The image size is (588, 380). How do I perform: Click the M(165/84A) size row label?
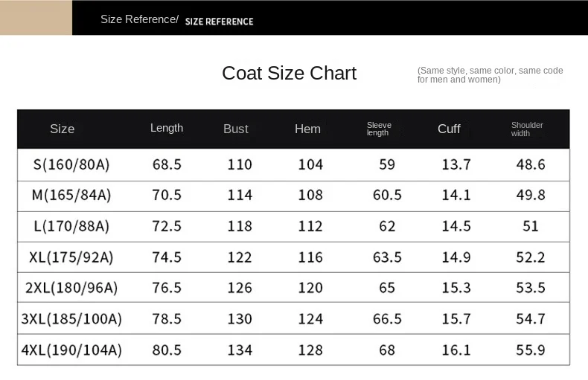[x=71, y=195]
